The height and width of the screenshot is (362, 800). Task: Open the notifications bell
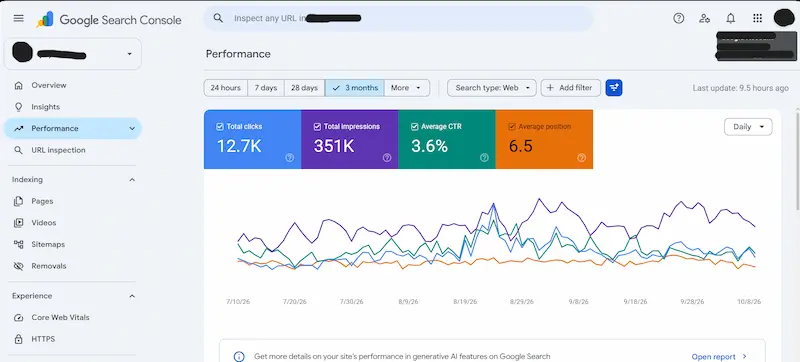pos(731,18)
